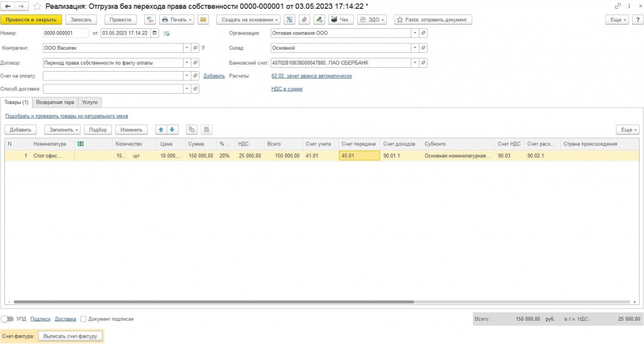
Task: Open the vertical dots window menu
Action: click(x=629, y=6)
